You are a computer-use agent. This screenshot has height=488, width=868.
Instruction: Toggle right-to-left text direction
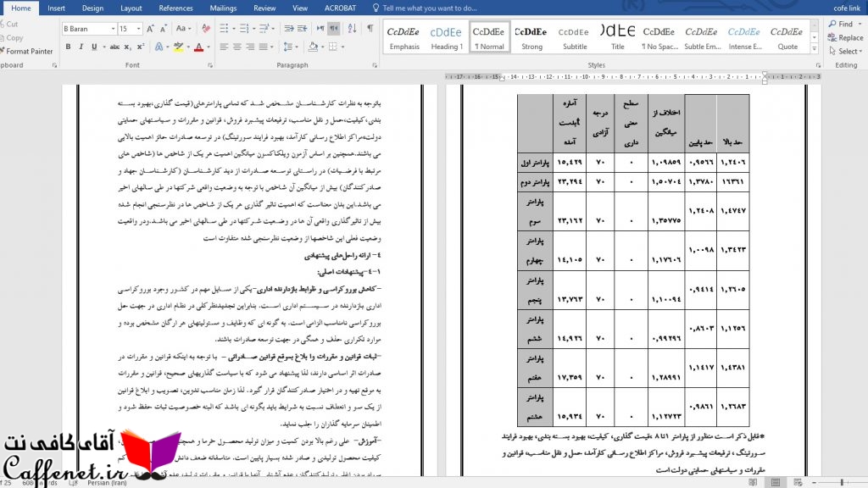pyautogui.click(x=334, y=28)
